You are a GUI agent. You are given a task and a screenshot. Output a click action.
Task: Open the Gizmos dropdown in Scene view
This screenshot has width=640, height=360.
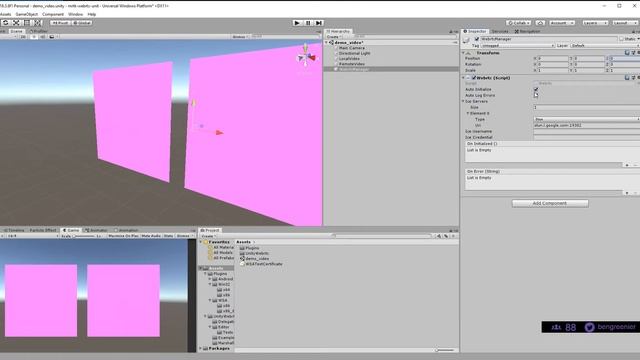click(240, 37)
